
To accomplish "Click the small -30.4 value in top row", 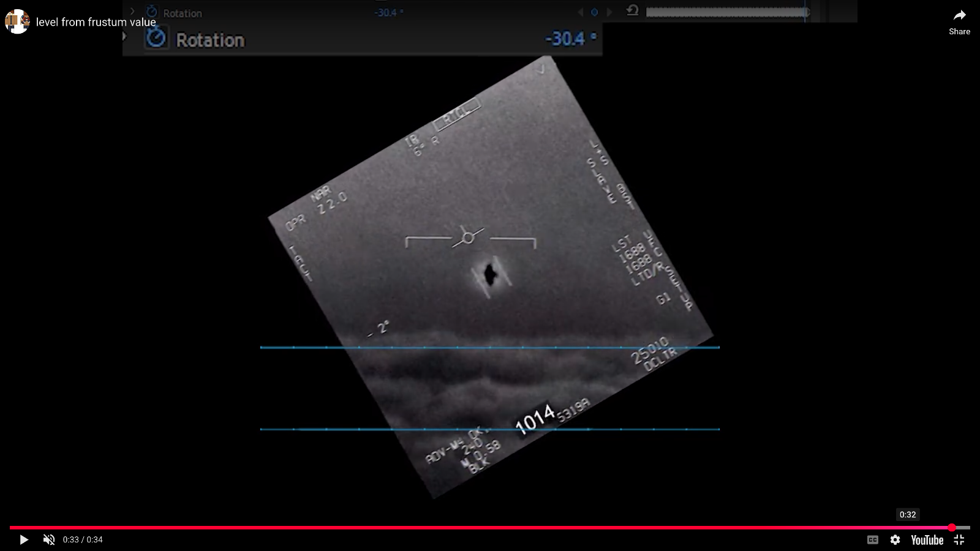I will [x=386, y=12].
